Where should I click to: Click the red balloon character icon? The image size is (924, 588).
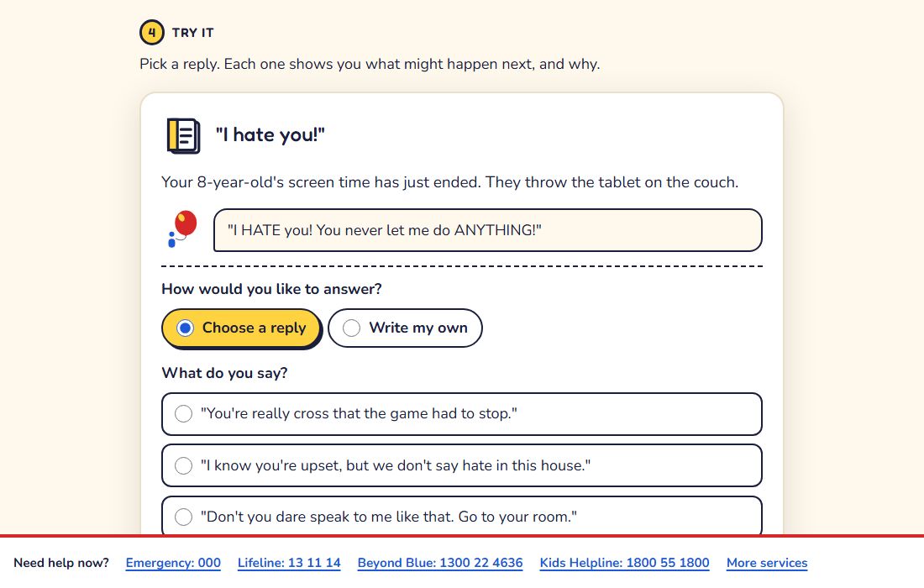182,228
